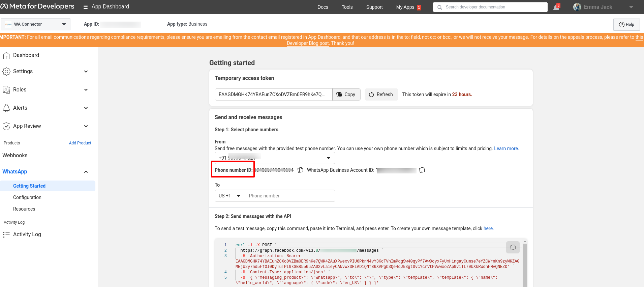
Task: Open the WA Connector app dropdown
Action: point(36,24)
